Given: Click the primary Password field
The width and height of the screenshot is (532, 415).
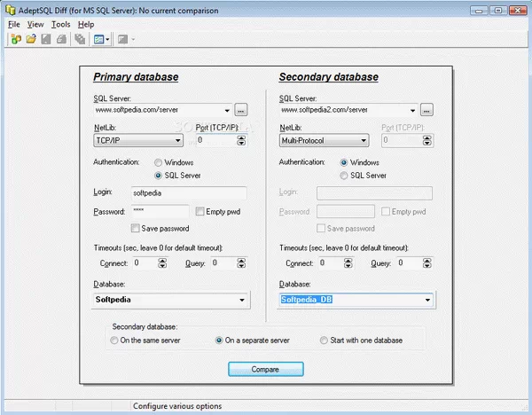Looking at the screenshot, I should click(160, 211).
